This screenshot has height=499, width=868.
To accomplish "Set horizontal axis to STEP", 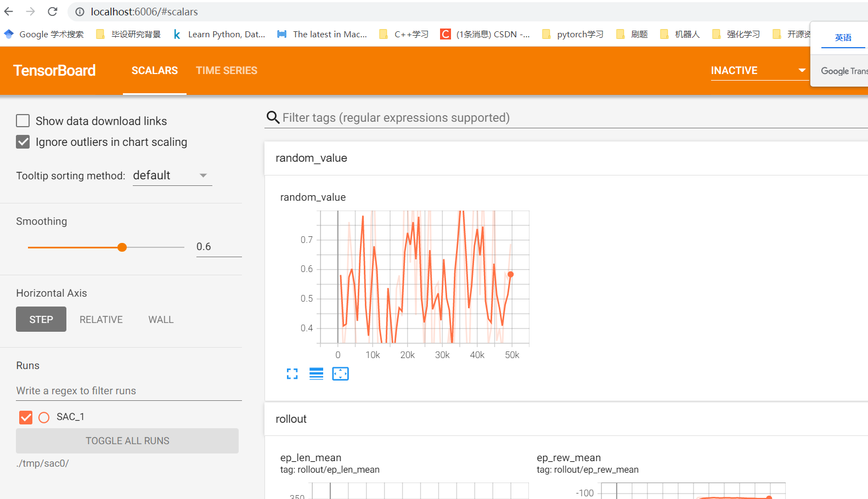I will tap(41, 320).
